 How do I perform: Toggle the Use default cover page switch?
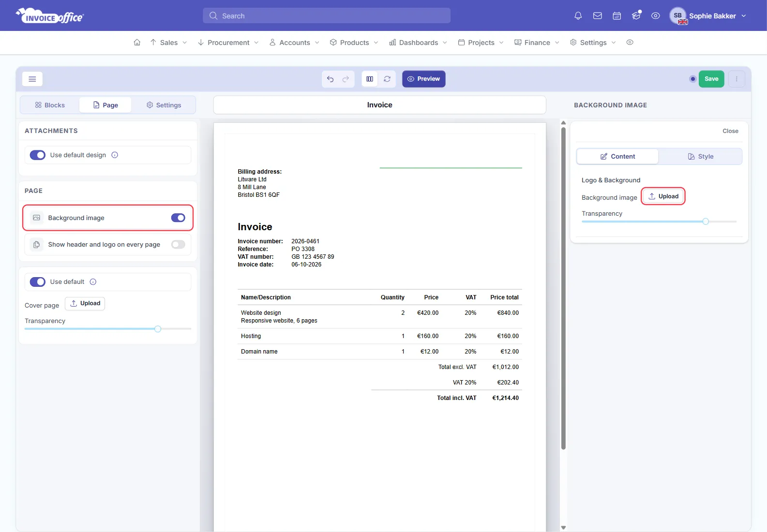tap(38, 282)
